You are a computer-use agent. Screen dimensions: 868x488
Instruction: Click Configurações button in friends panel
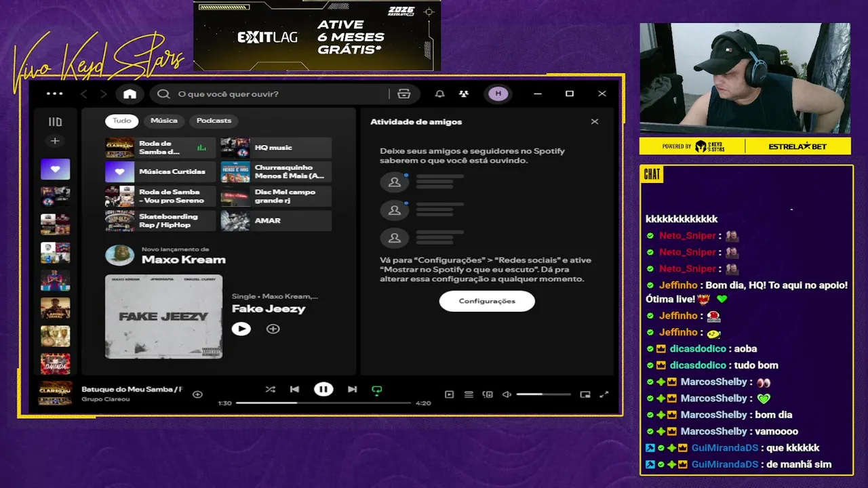point(487,301)
